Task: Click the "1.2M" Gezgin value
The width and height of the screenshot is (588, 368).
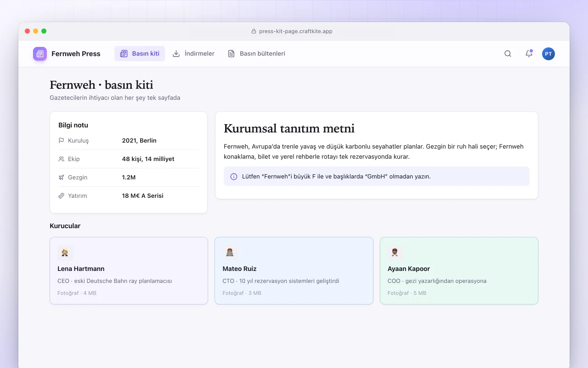Action: point(129,178)
